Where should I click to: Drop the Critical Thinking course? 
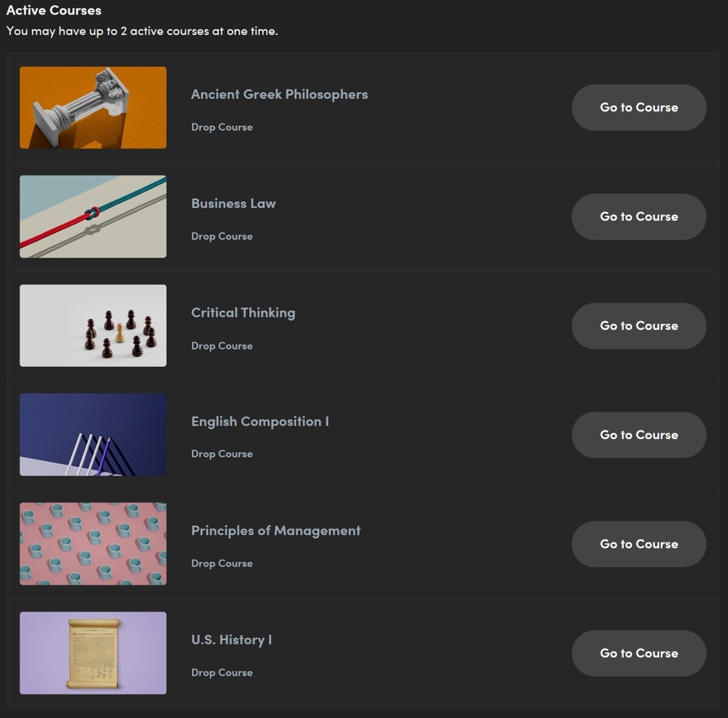click(221, 345)
